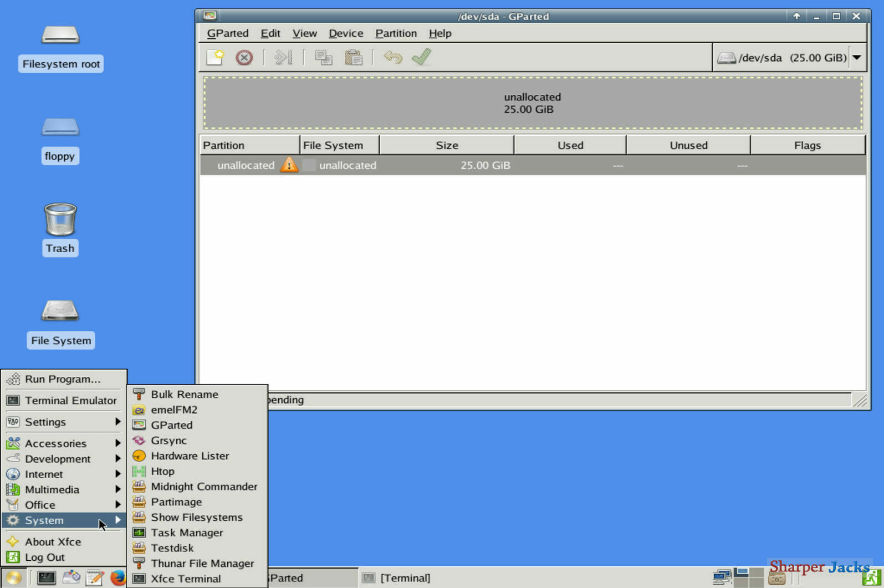
Task: Open the Device menu
Action: point(346,33)
